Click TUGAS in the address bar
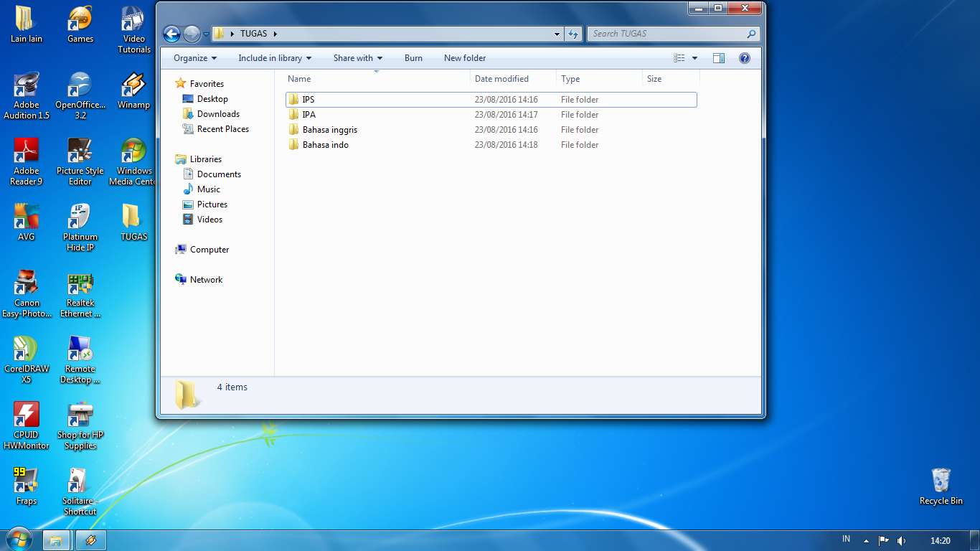Image resolution: width=980 pixels, height=551 pixels. [253, 34]
